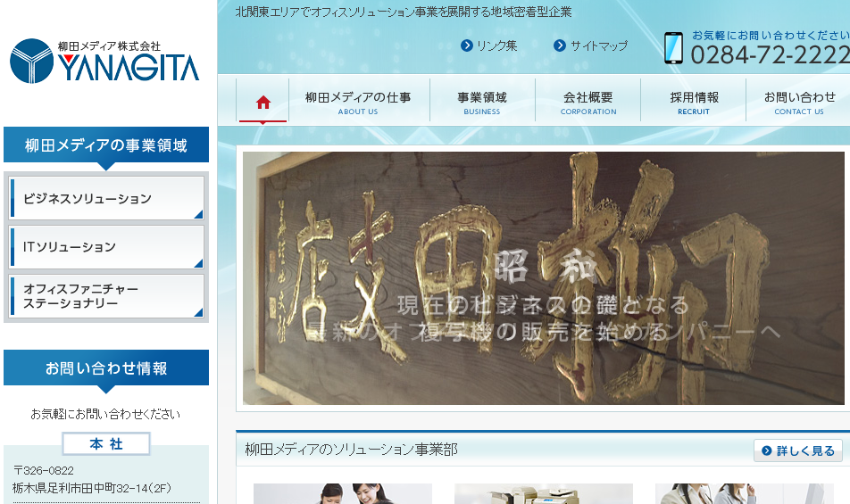This screenshot has height=504, width=850.
Task: Open the リンク集 link
Action: [496, 45]
